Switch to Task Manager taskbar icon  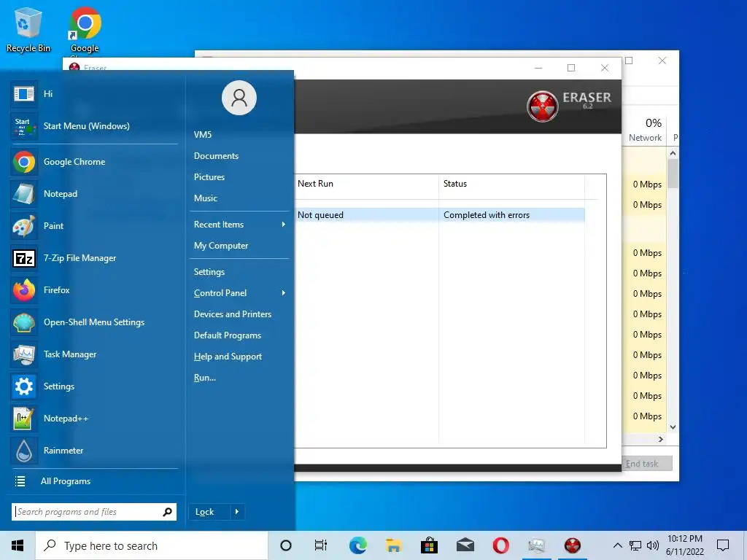pos(536,545)
